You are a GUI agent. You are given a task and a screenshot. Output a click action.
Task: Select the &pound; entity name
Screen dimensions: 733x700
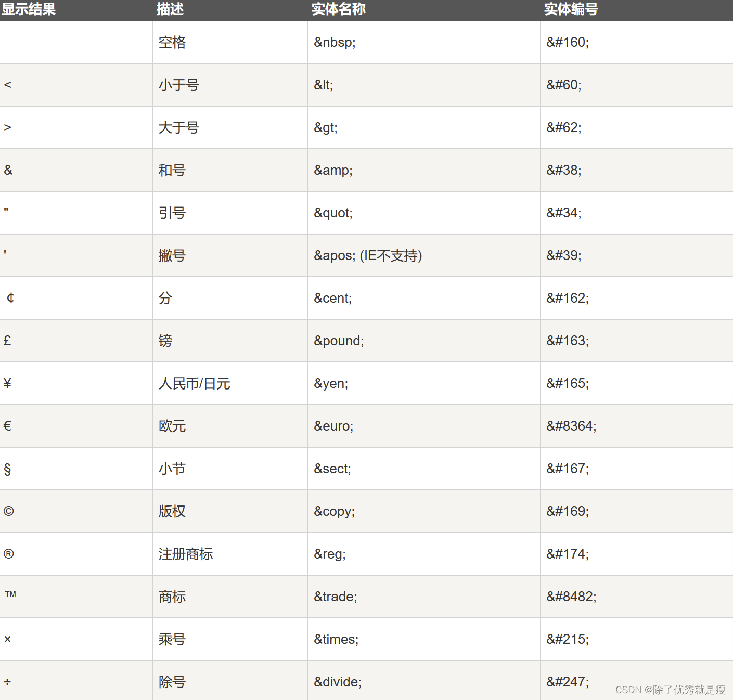pyautogui.click(x=339, y=341)
